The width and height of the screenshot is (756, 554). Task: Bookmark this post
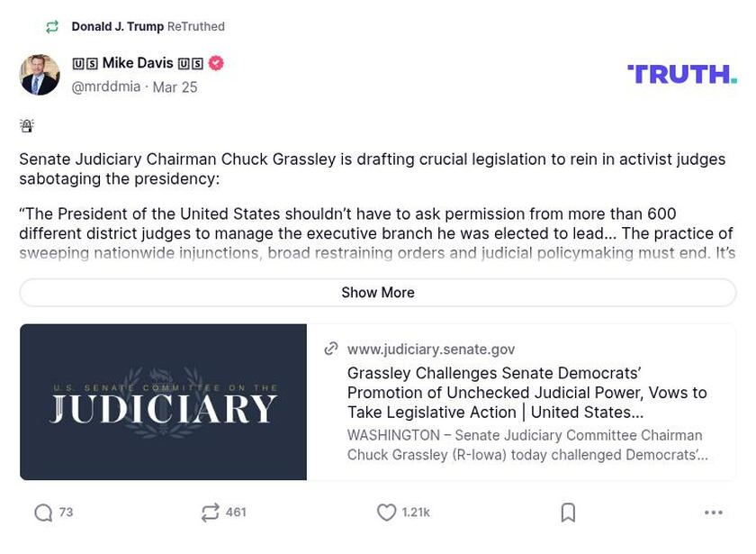(568, 513)
